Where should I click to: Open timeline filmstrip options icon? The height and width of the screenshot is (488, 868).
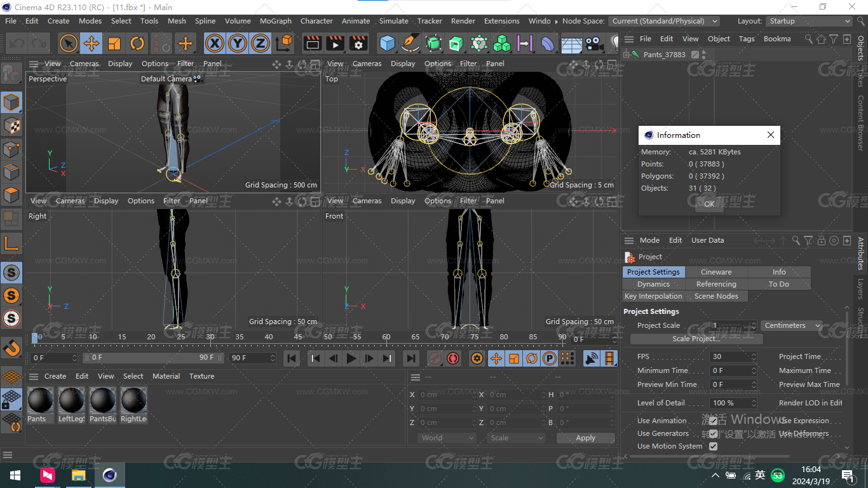[609, 358]
